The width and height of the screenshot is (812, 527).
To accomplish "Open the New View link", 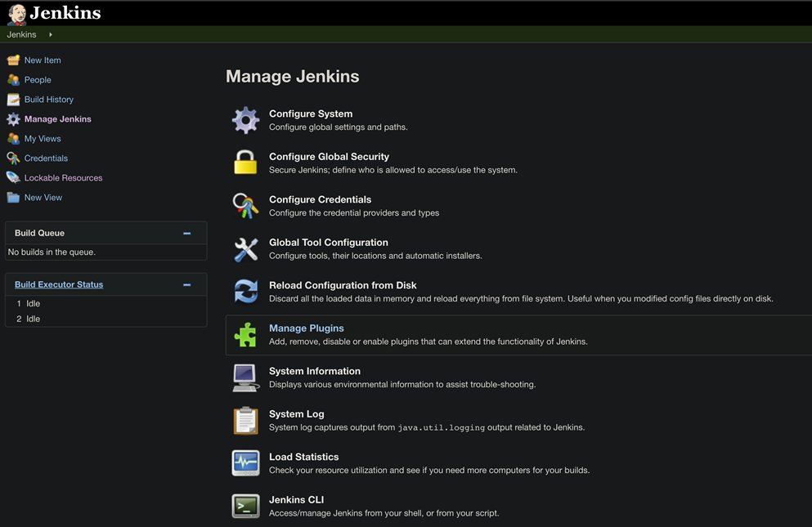I will pyautogui.click(x=43, y=198).
